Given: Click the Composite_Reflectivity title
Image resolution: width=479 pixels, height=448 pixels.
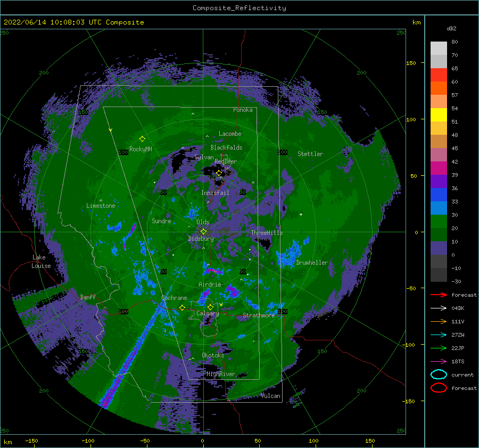Looking at the screenshot, I should [x=240, y=8].
